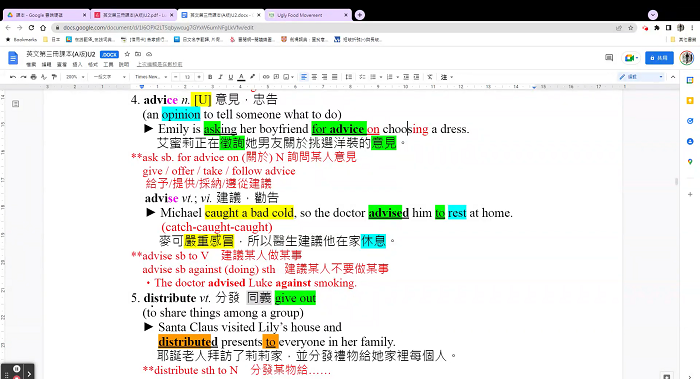This screenshot has width=700, height=379.
Task: Star the document
Action: (127, 54)
